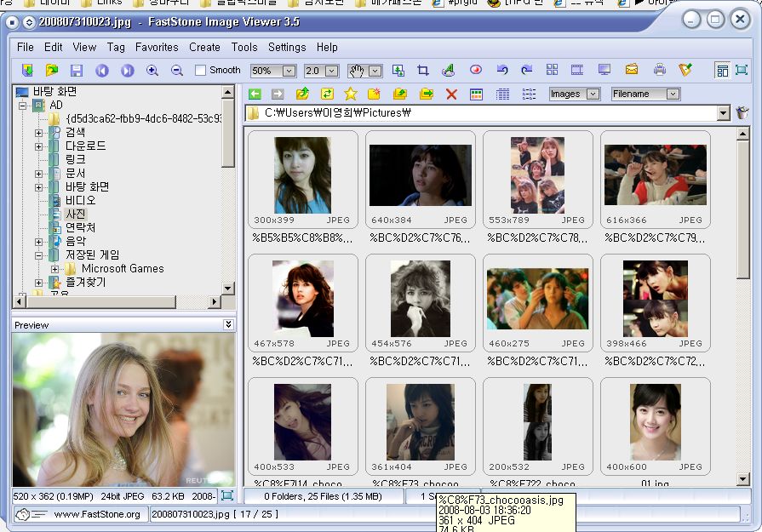
Task: Click the Refresh folder icon
Action: (327, 94)
